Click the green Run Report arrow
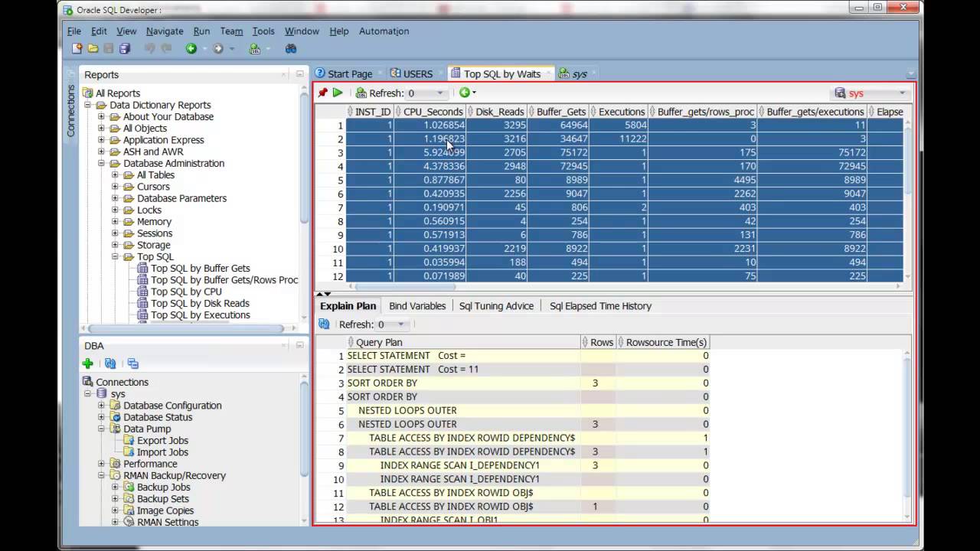 click(x=338, y=93)
